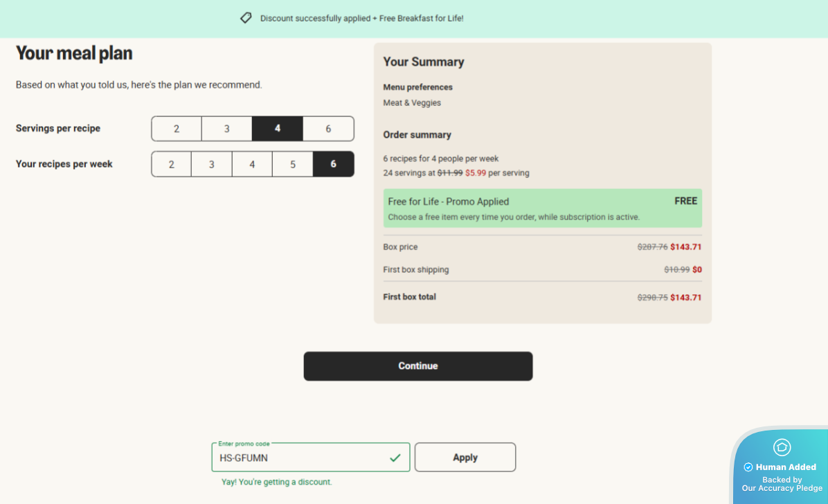The height and width of the screenshot is (504, 828).
Task: Click the Free for Life promo banner
Action: [x=542, y=208]
